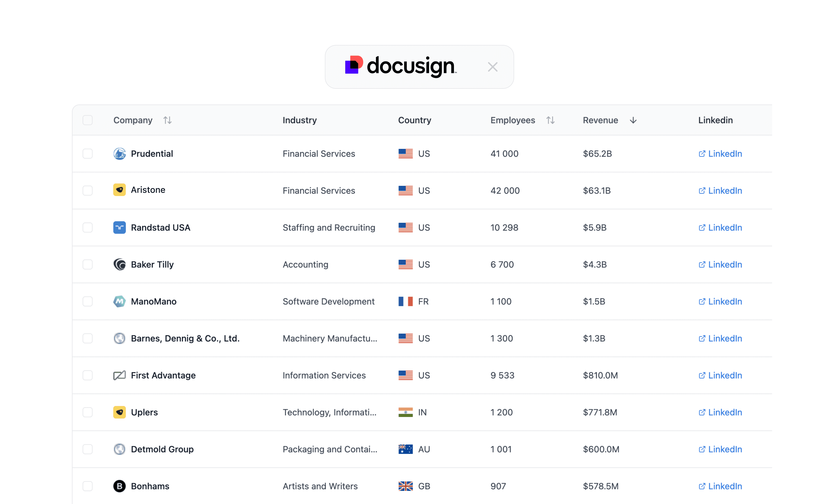
Task: Click the ManoMano logo icon
Action: [119, 301]
